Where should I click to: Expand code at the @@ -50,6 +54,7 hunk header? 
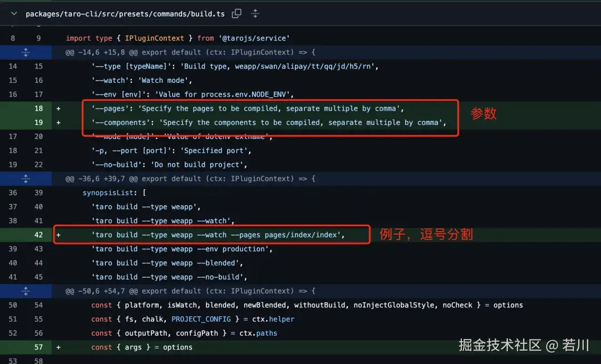(x=26, y=291)
